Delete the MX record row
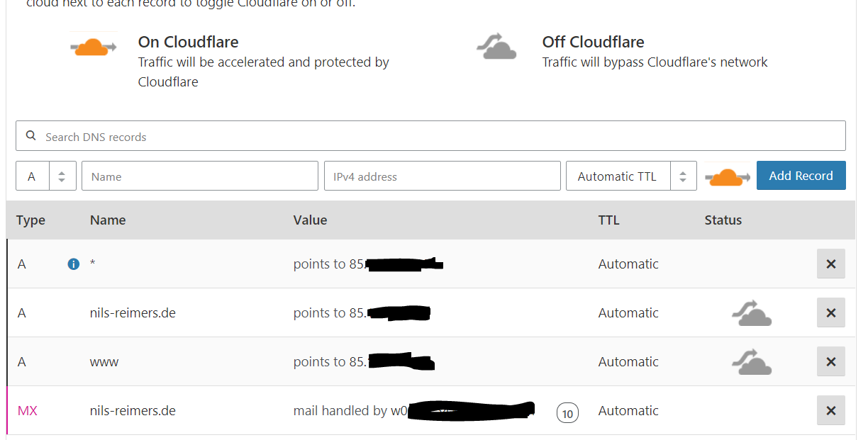Image resolution: width=868 pixels, height=440 pixels. pos(830,411)
